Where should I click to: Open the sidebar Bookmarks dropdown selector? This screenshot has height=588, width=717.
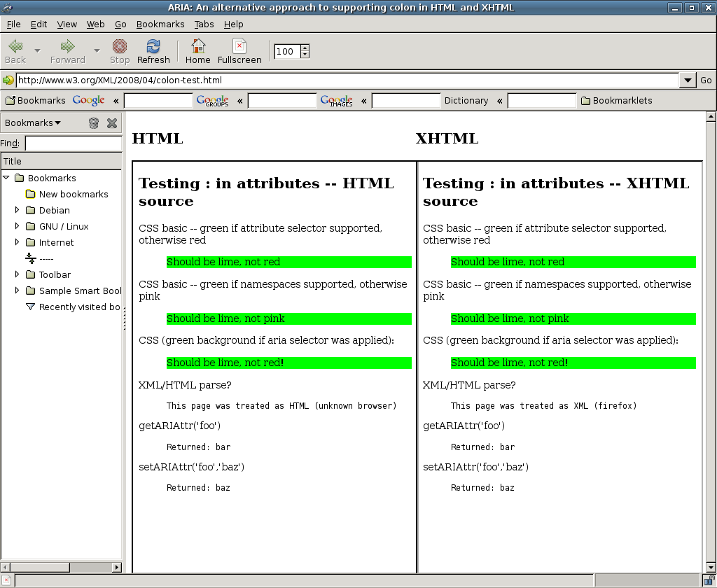(33, 123)
